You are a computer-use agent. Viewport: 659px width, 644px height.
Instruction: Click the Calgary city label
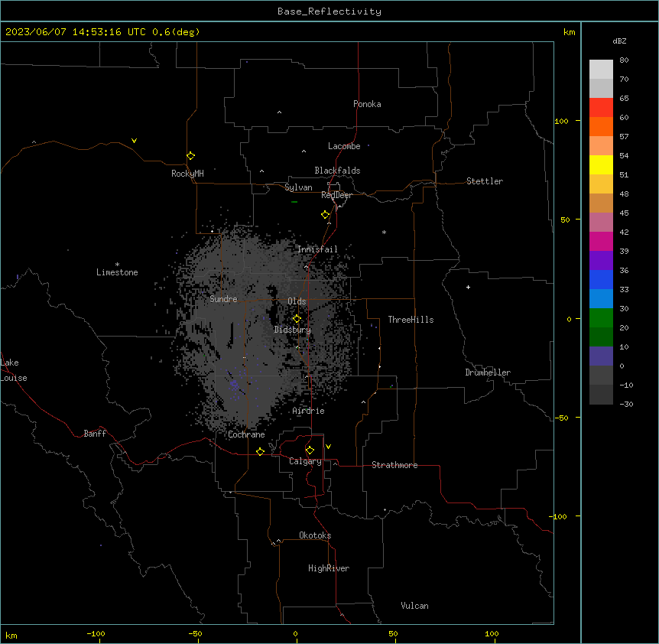point(305,461)
